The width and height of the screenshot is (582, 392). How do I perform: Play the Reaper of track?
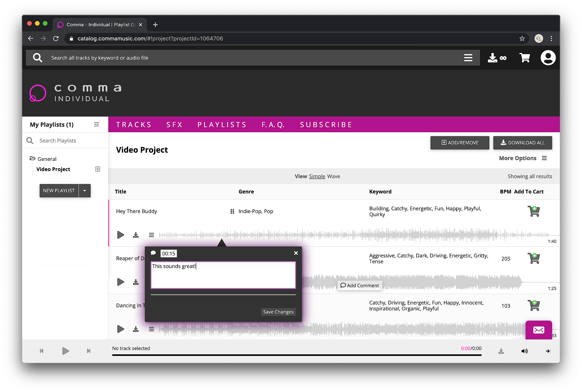pyautogui.click(x=120, y=282)
